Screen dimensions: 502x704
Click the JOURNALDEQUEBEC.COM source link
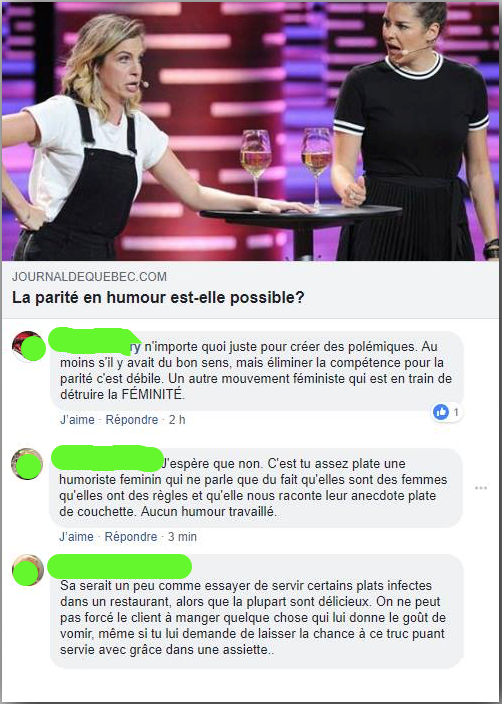point(89,277)
